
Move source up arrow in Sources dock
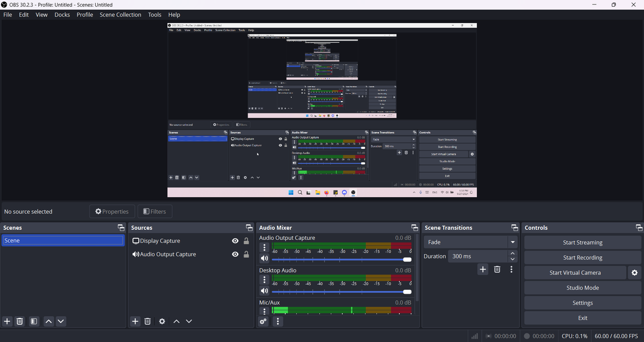(x=177, y=321)
